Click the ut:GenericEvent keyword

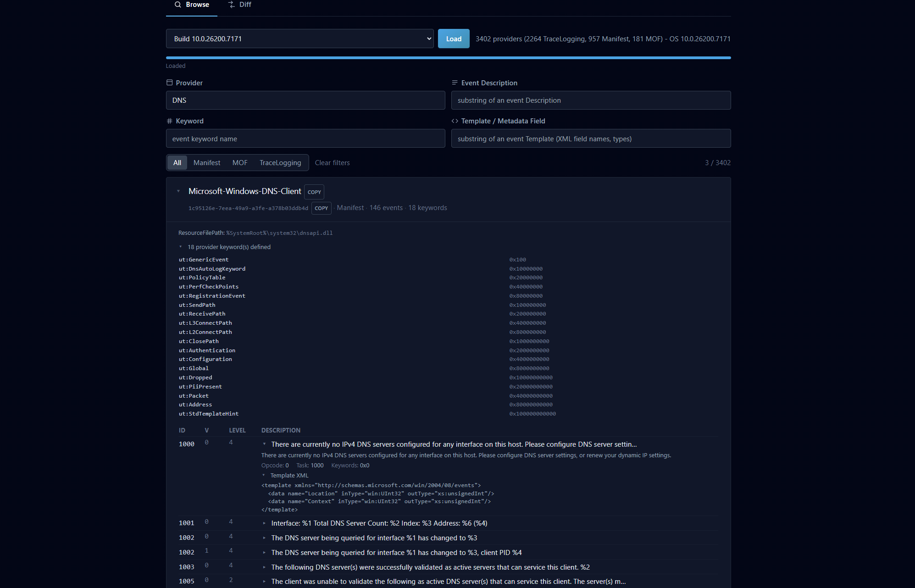click(204, 260)
